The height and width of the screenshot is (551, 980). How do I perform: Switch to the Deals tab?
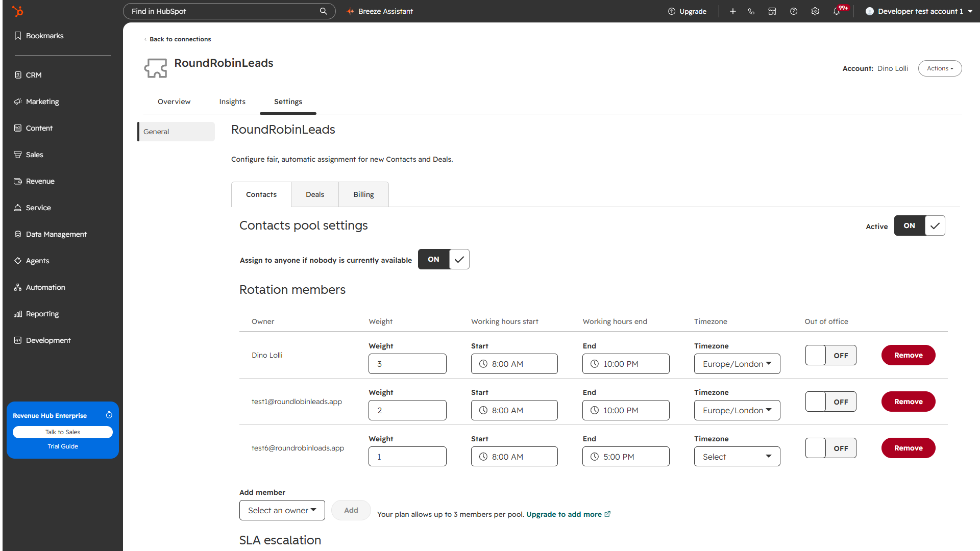pos(315,194)
